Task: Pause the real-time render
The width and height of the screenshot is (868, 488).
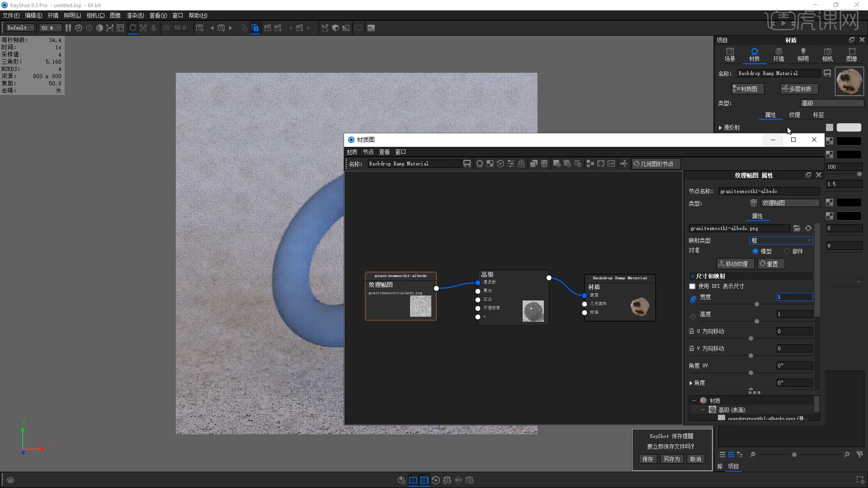Action: click(x=68, y=28)
